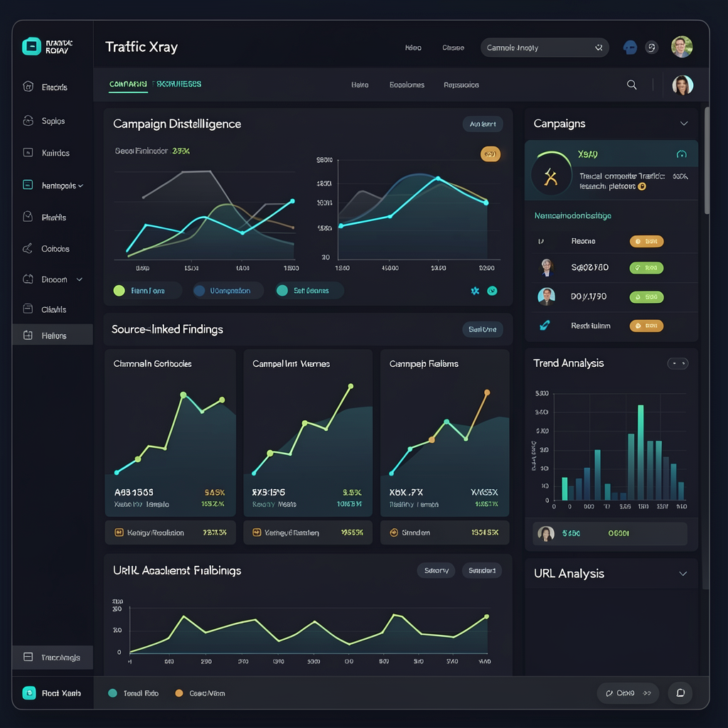Open the Clavirls sidebar icon
The width and height of the screenshot is (728, 728).
(x=28, y=309)
